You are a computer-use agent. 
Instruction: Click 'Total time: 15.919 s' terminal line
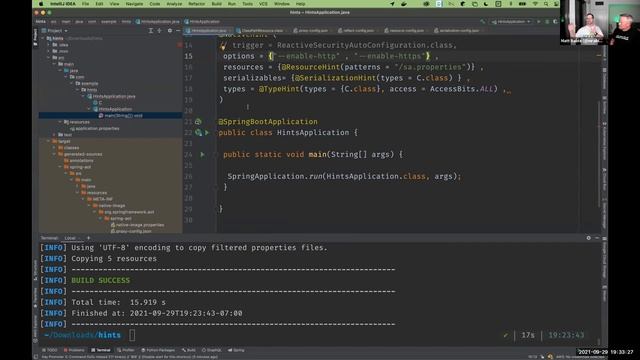pyautogui.click(x=118, y=302)
